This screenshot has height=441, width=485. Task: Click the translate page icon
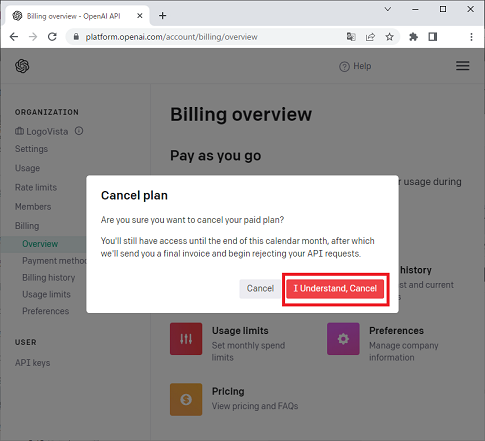pyautogui.click(x=351, y=37)
